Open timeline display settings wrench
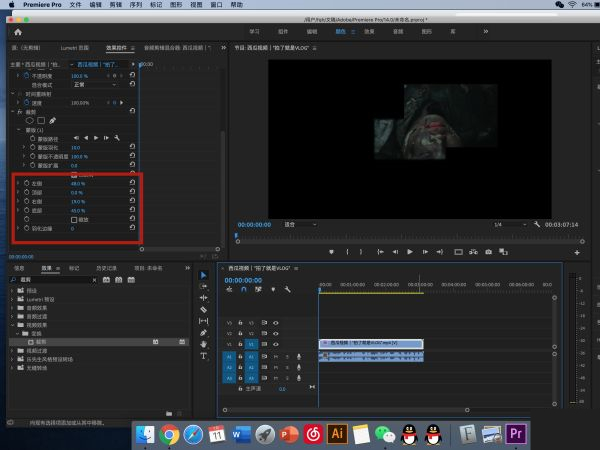The image size is (600, 450). pyautogui.click(x=287, y=290)
